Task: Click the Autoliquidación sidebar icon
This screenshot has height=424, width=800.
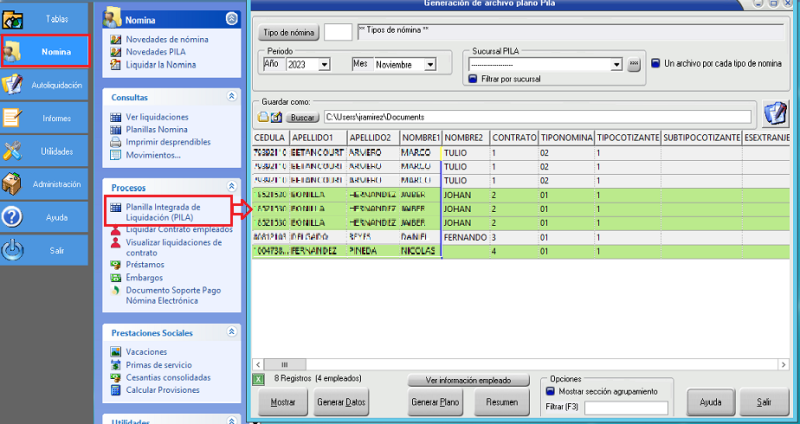Action: (x=13, y=85)
